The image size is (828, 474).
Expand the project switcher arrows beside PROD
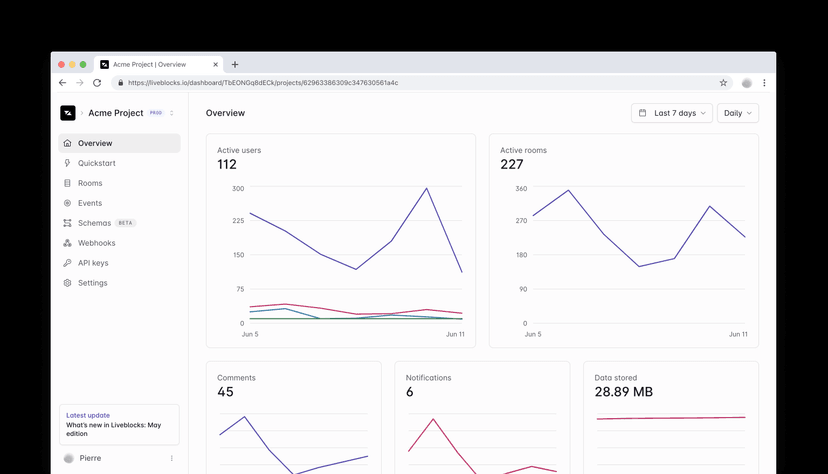point(172,113)
